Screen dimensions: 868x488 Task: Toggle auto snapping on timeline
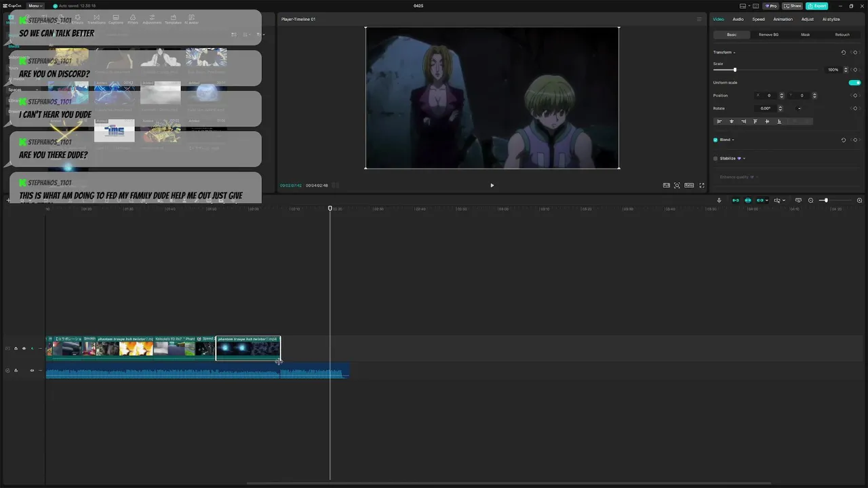point(748,201)
